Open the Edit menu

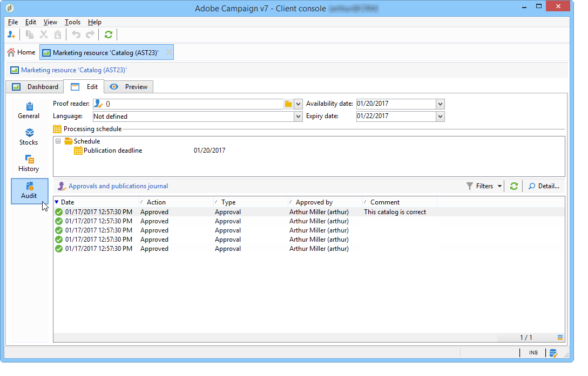click(31, 22)
